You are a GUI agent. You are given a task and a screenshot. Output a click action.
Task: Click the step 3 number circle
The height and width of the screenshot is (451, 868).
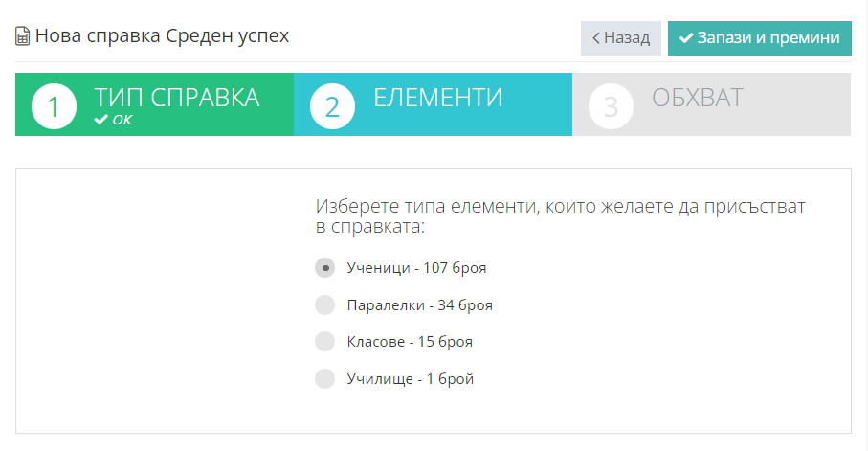point(611,106)
